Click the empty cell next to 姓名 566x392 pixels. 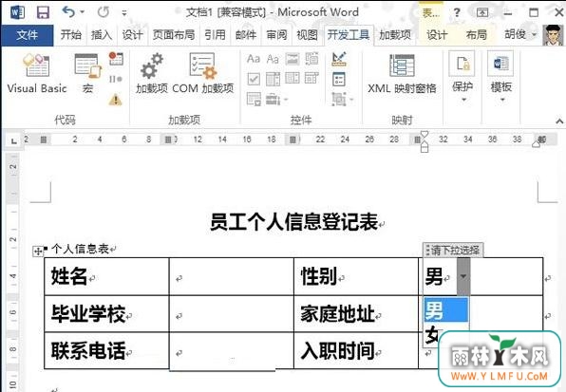click(x=232, y=276)
